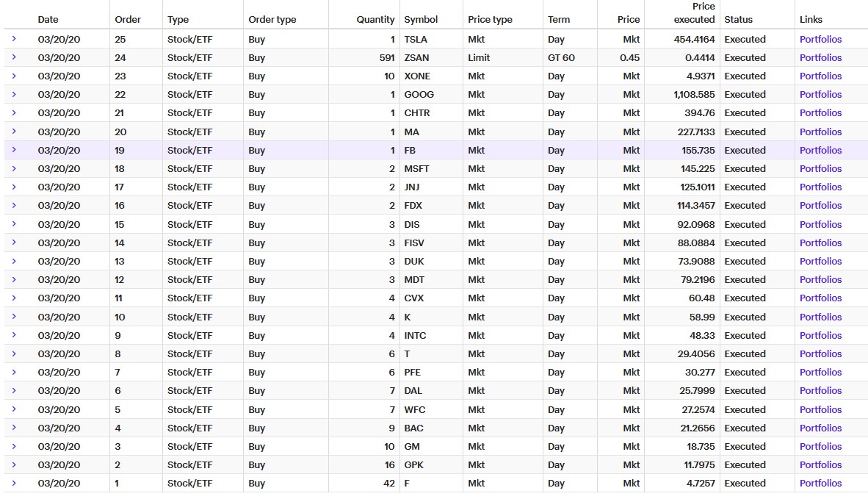868x499 pixels.
Task: Sort by the Quantity column header
Action: [x=375, y=20]
